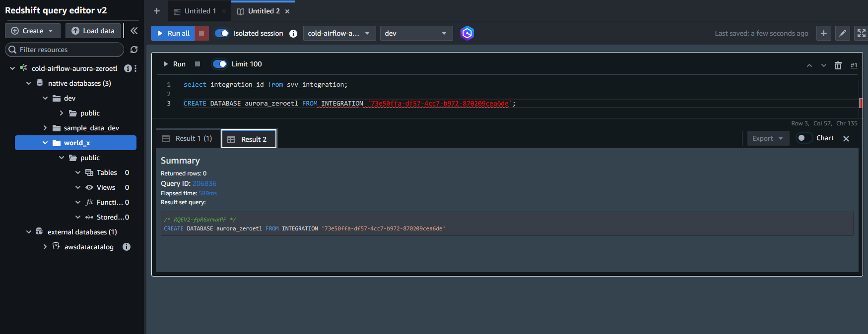Click the pencil edit icon

click(x=843, y=33)
